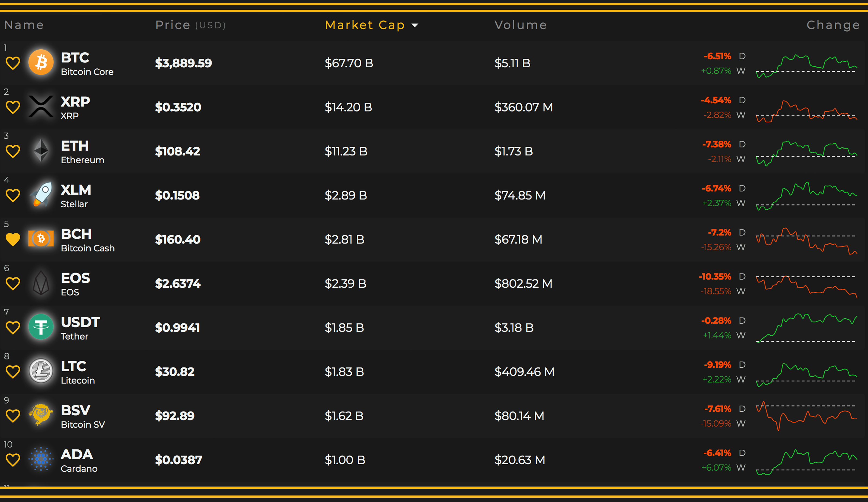Sort by the Change column header
The image size is (868, 502).
(x=833, y=25)
